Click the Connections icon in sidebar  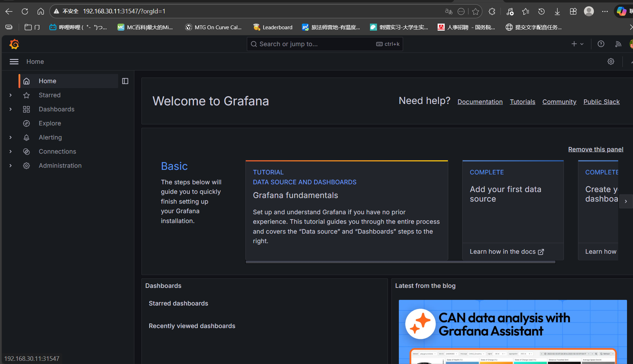click(x=26, y=152)
